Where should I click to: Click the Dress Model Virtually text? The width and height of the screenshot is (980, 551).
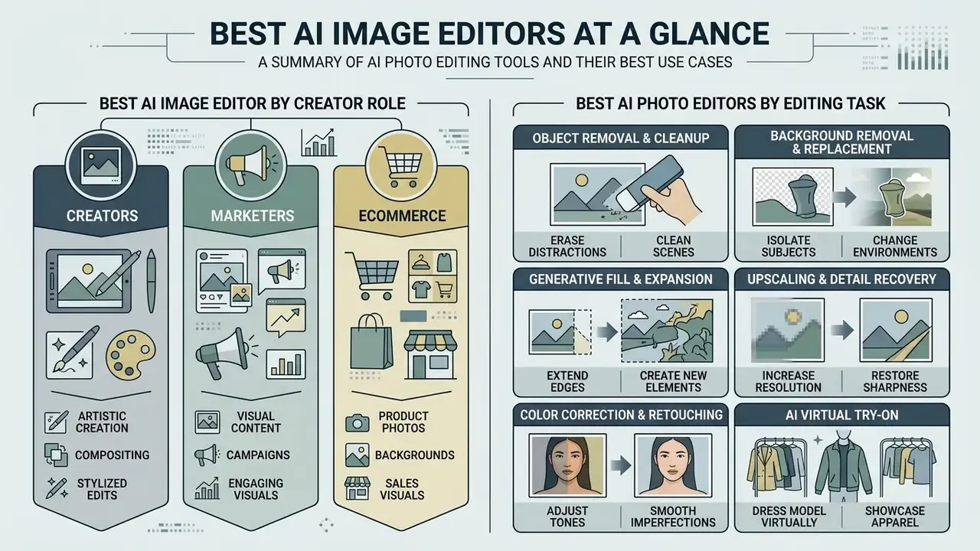[788, 517]
